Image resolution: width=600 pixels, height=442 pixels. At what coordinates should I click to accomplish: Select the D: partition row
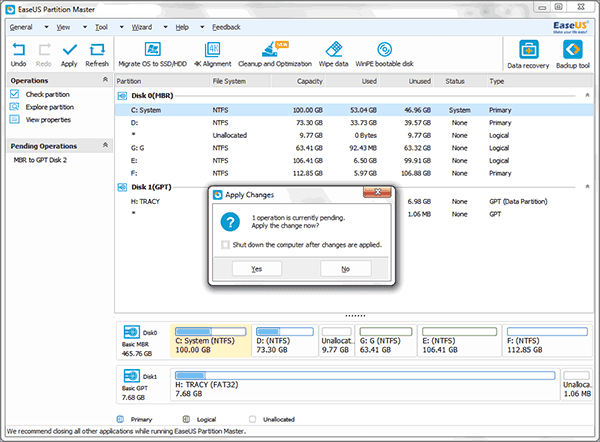pyautogui.click(x=354, y=123)
